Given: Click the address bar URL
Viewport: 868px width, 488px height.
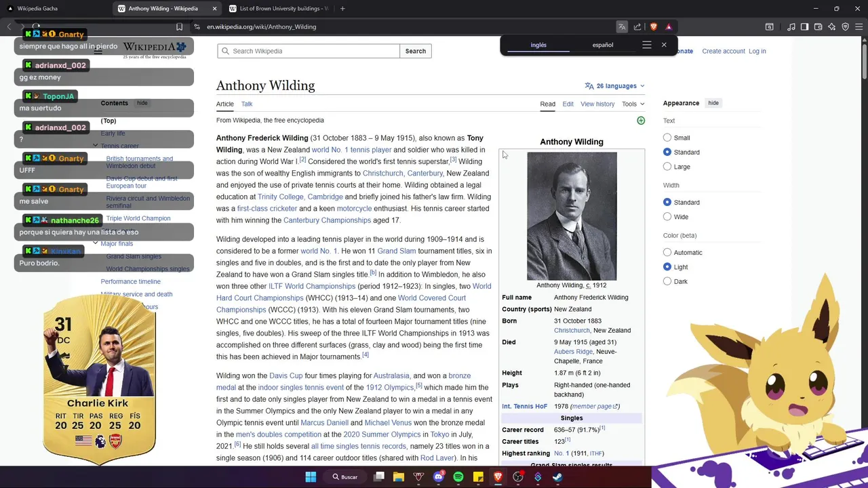Looking at the screenshot, I should coord(262,27).
